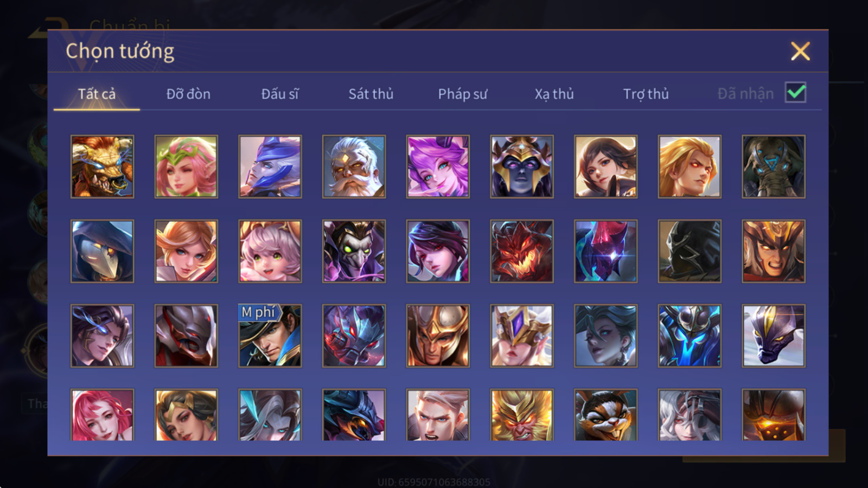Viewport: 868px width, 488px height.
Task: Pick the golden monkey king hero portrait
Action: coord(522,415)
